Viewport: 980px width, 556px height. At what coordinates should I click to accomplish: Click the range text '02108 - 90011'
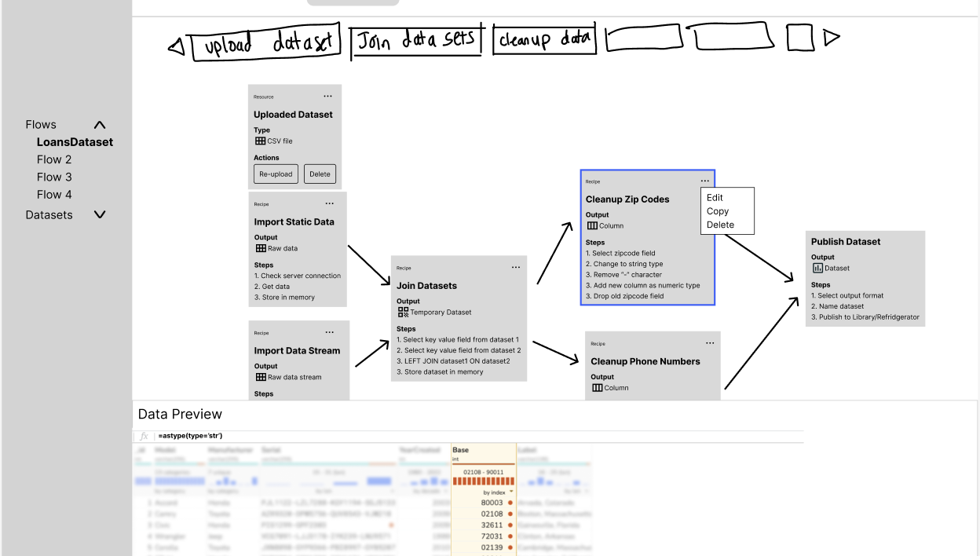point(484,472)
